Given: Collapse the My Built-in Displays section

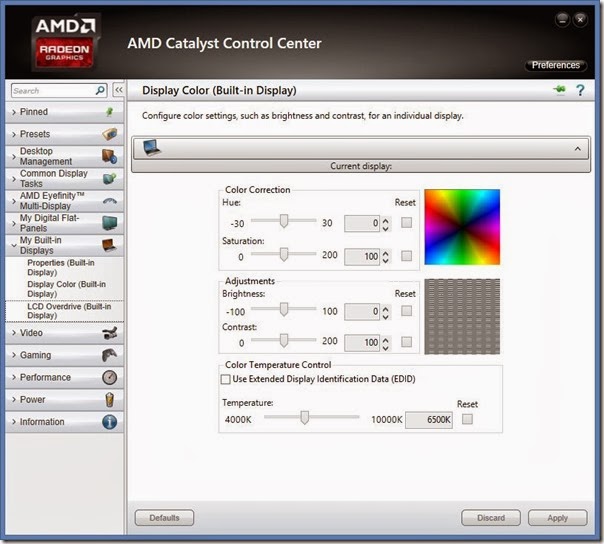Looking at the screenshot, I should [x=14, y=245].
